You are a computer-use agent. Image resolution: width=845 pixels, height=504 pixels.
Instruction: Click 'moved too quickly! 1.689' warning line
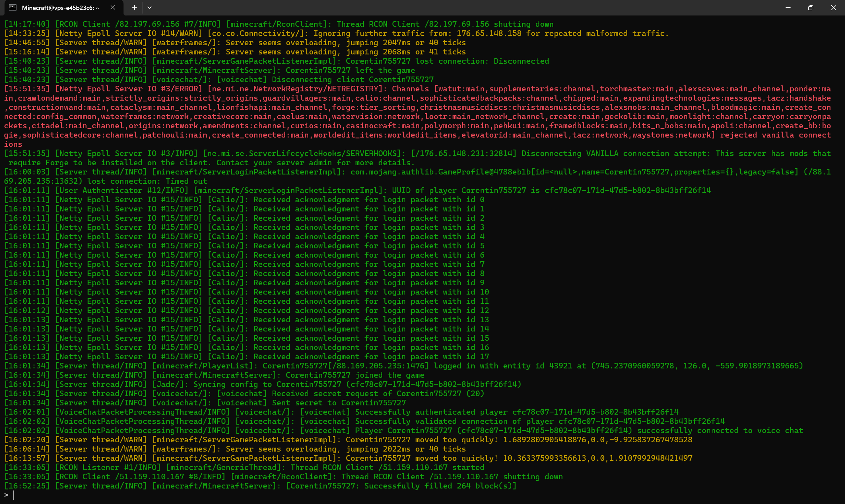(348, 440)
